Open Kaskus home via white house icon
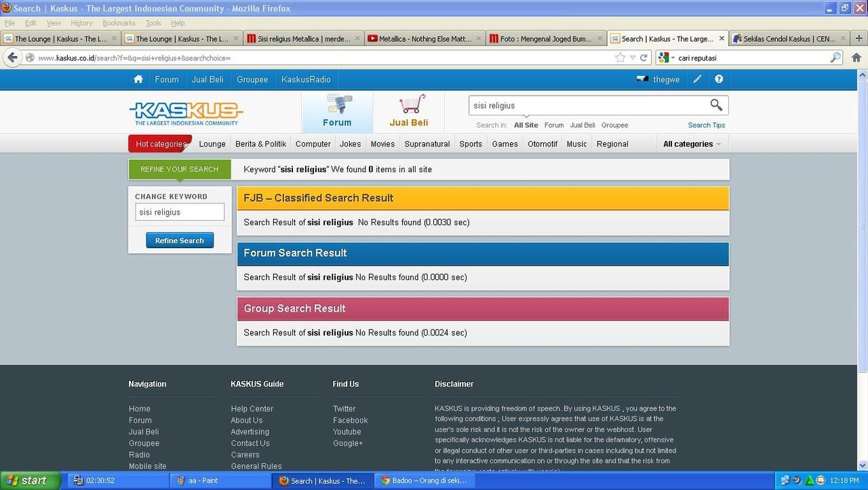868x490 pixels. pyautogui.click(x=138, y=79)
